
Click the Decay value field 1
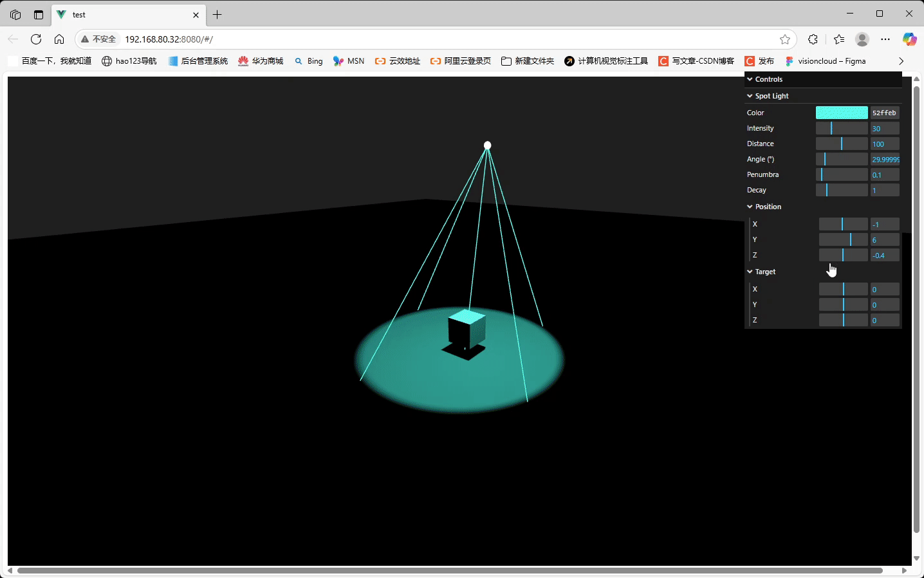(x=885, y=190)
